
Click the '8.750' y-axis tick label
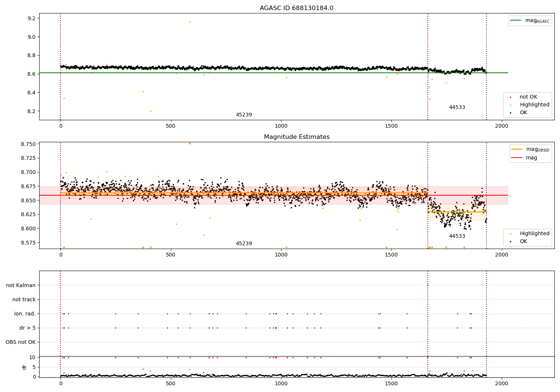[x=29, y=144]
